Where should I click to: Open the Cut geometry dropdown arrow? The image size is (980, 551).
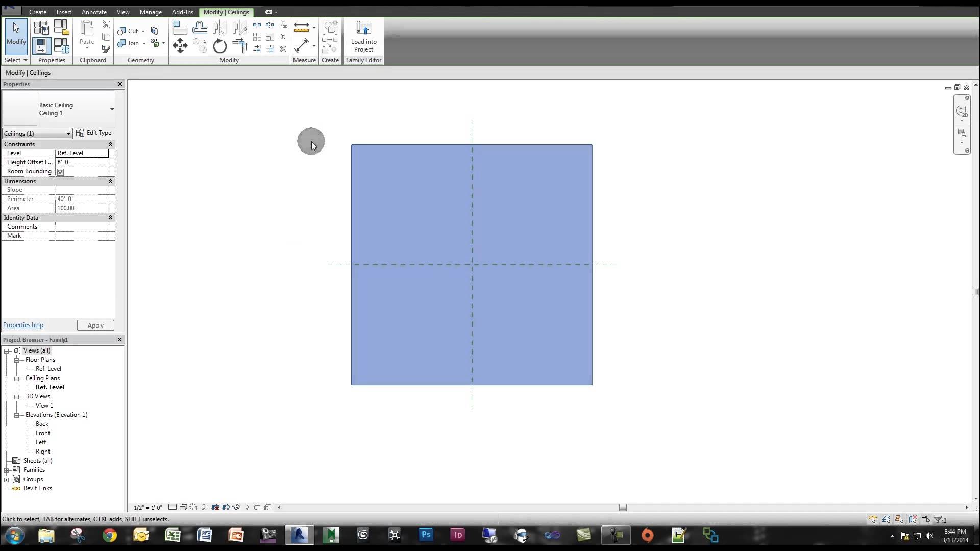[x=143, y=31]
